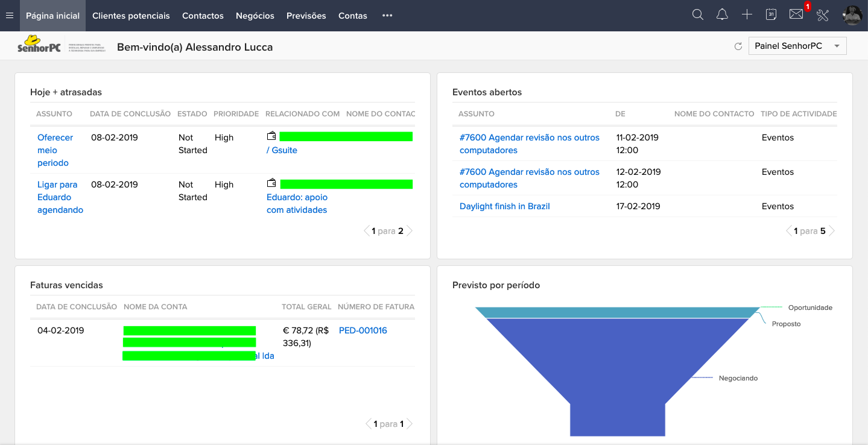
Task: Go to next page in Eventos abertos
Action: 832,231
